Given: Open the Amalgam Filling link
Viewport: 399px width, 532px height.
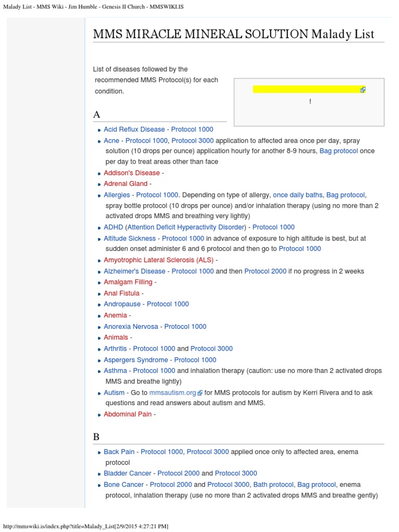Looking at the screenshot, I should (128, 282).
